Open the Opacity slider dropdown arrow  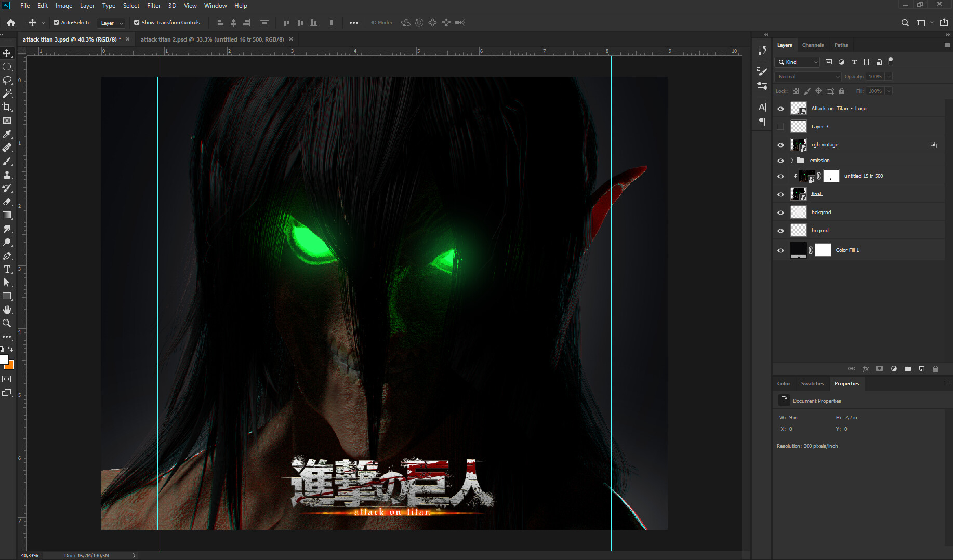(x=889, y=77)
